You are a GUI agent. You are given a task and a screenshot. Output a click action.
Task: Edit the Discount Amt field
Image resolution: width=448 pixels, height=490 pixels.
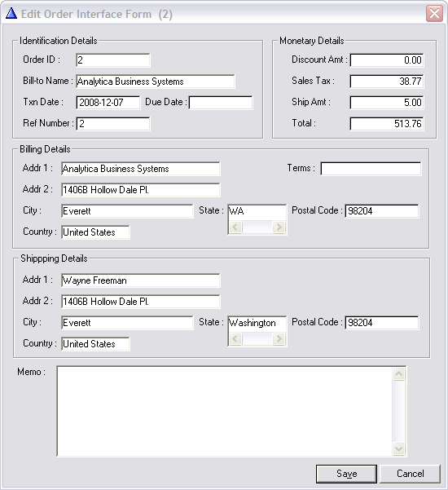click(387, 60)
